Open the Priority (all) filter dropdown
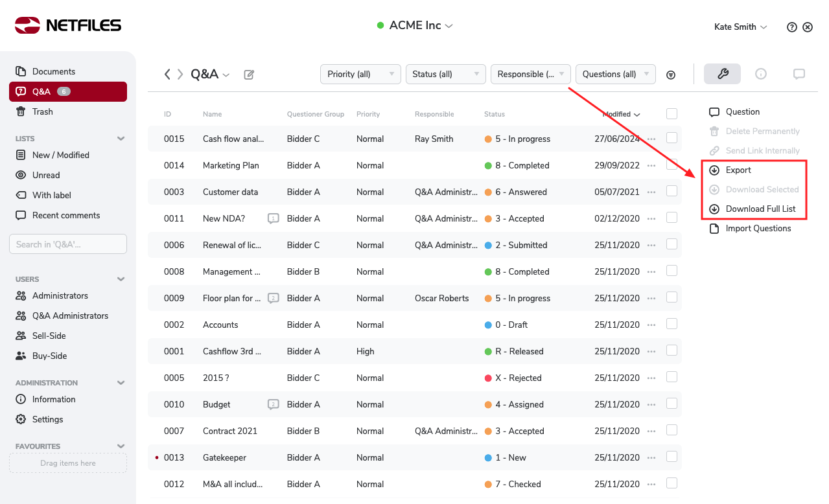 click(x=360, y=74)
